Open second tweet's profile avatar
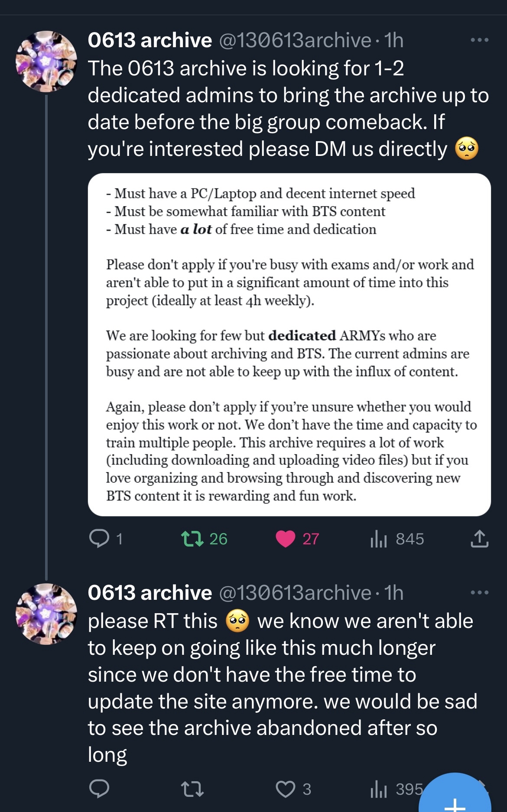507x812 pixels. pos(46,614)
